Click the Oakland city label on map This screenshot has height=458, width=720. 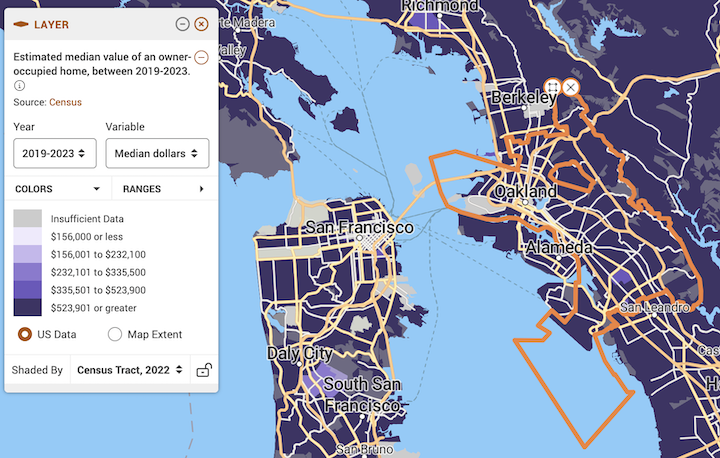tap(525, 191)
